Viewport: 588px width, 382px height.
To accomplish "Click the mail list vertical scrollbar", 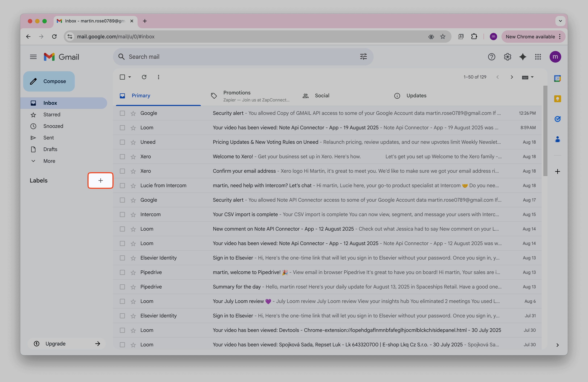I will [545, 131].
